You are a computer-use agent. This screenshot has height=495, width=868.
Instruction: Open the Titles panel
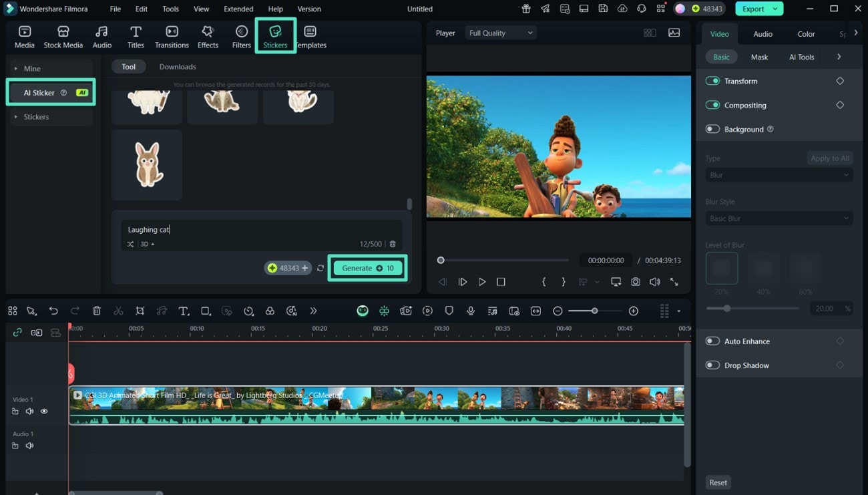pos(136,37)
